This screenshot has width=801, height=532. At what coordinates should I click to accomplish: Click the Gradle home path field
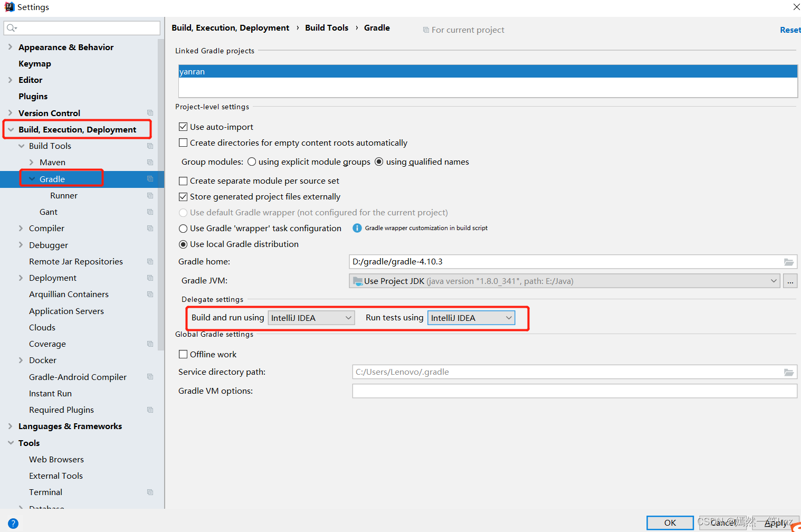(573, 262)
